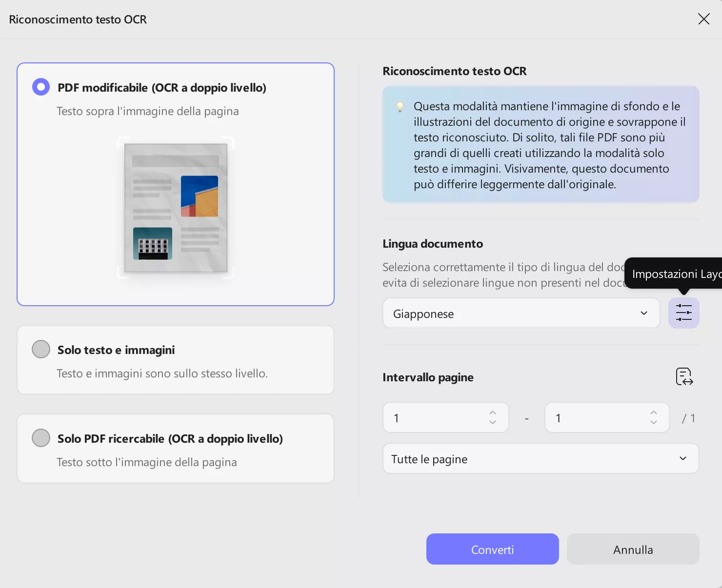Click the page range swap icon

point(684,377)
